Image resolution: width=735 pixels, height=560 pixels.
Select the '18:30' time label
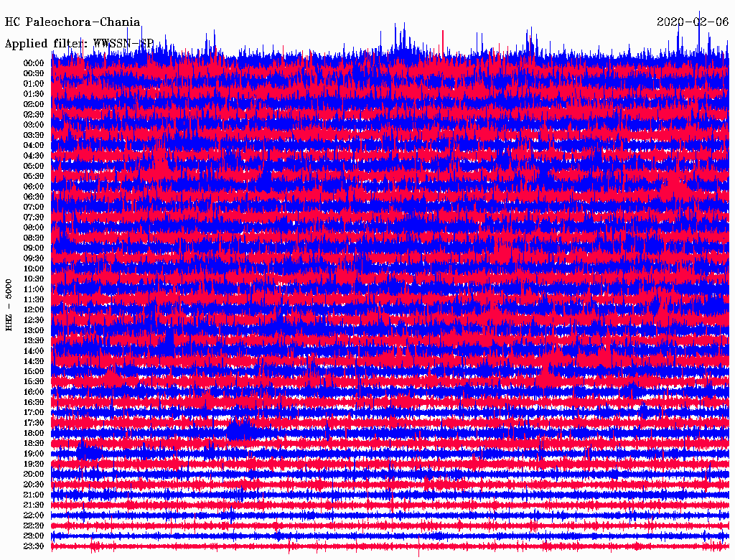click(34, 443)
